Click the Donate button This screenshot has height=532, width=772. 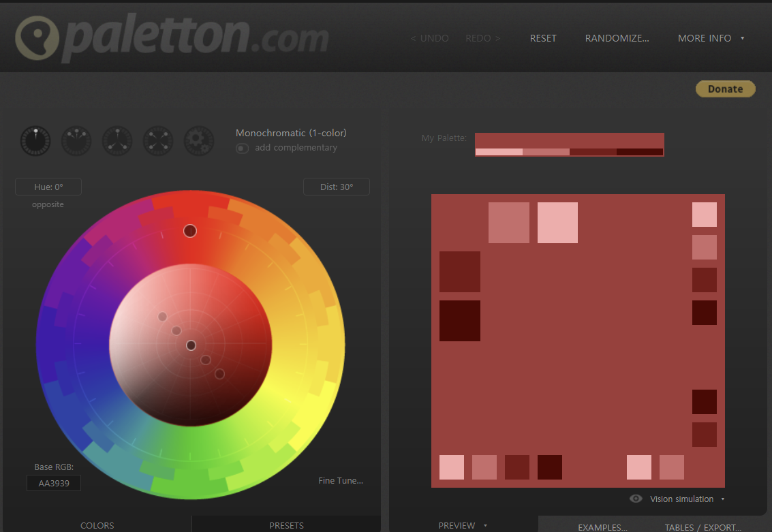tap(725, 89)
